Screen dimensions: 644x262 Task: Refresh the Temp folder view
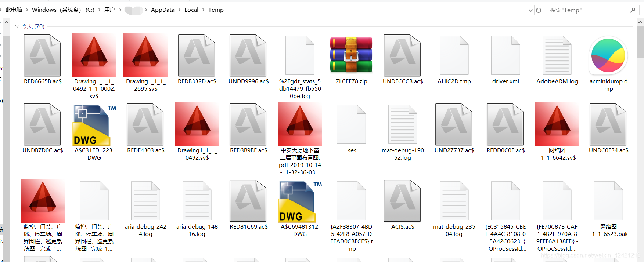click(539, 10)
